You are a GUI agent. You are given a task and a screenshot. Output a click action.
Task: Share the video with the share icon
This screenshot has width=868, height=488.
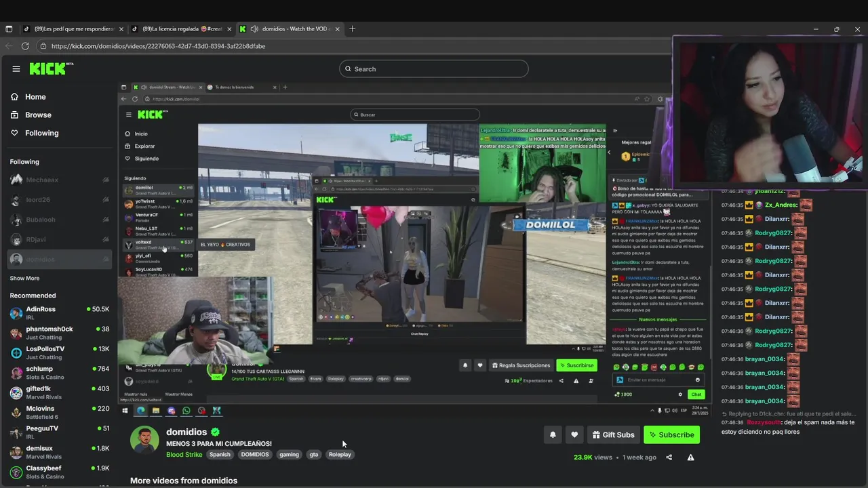click(669, 457)
